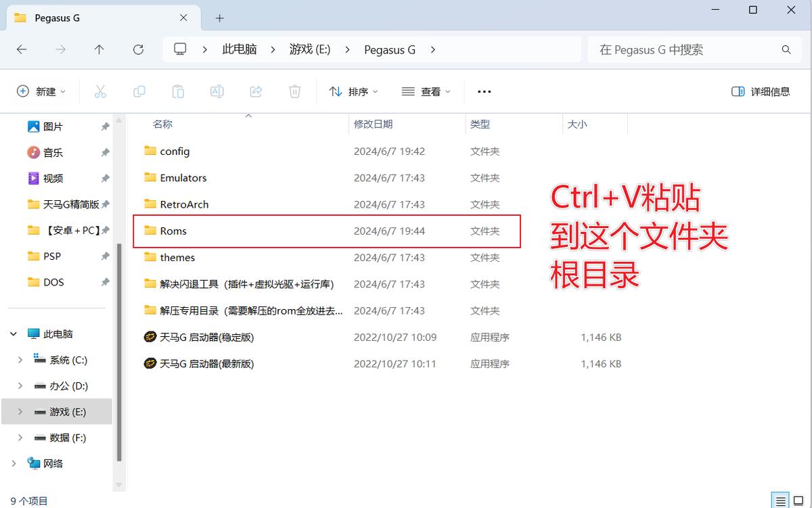Go to 游戏 (E:) via the breadcrumb
The image size is (812, 508).
point(309,49)
